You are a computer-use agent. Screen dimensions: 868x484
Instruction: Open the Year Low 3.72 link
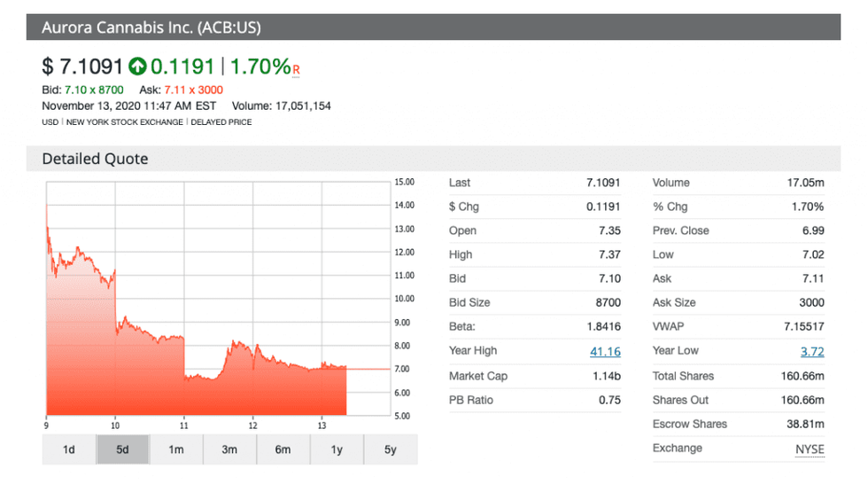coord(811,351)
